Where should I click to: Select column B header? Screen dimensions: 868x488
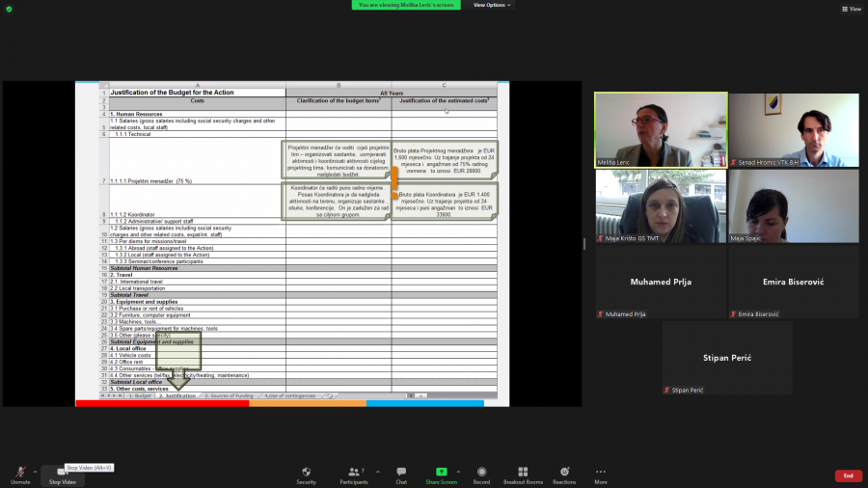pos(339,85)
